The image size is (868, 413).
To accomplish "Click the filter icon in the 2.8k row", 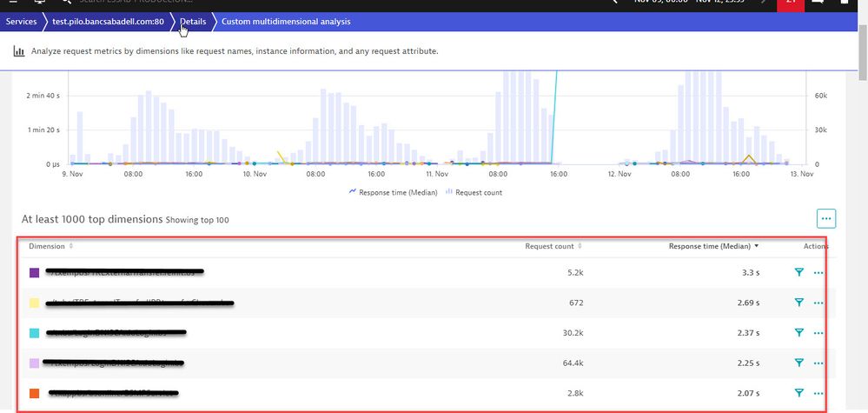I will (x=798, y=392).
